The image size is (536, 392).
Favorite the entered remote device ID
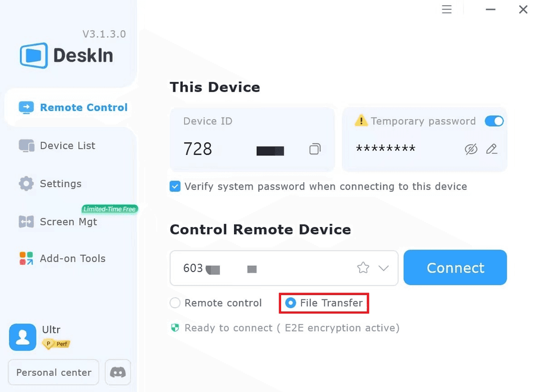click(363, 267)
